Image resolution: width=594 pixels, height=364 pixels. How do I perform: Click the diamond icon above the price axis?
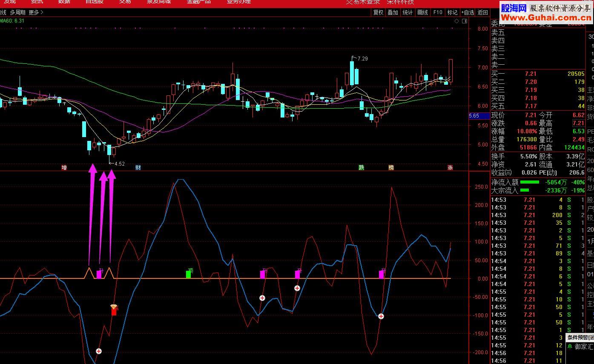457,20
